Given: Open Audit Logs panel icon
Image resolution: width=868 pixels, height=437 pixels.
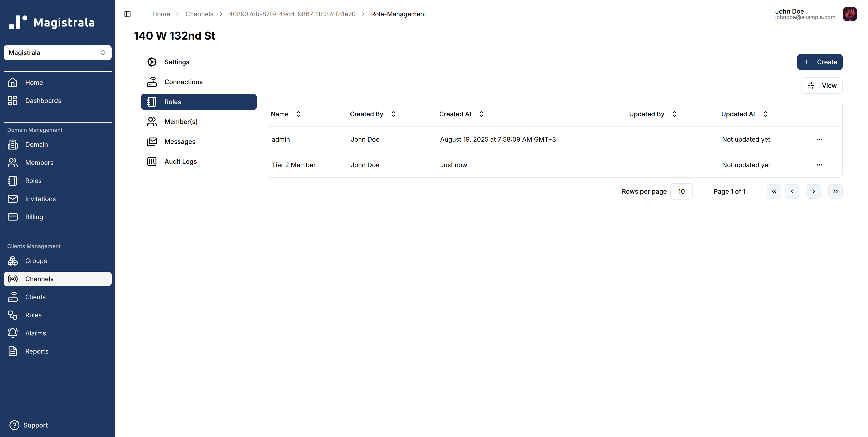Looking at the screenshot, I should coord(152,161).
